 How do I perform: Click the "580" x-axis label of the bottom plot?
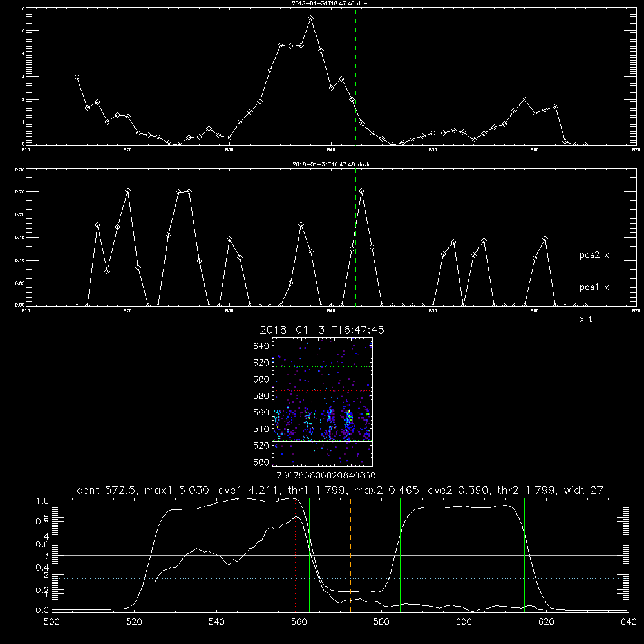click(381, 622)
